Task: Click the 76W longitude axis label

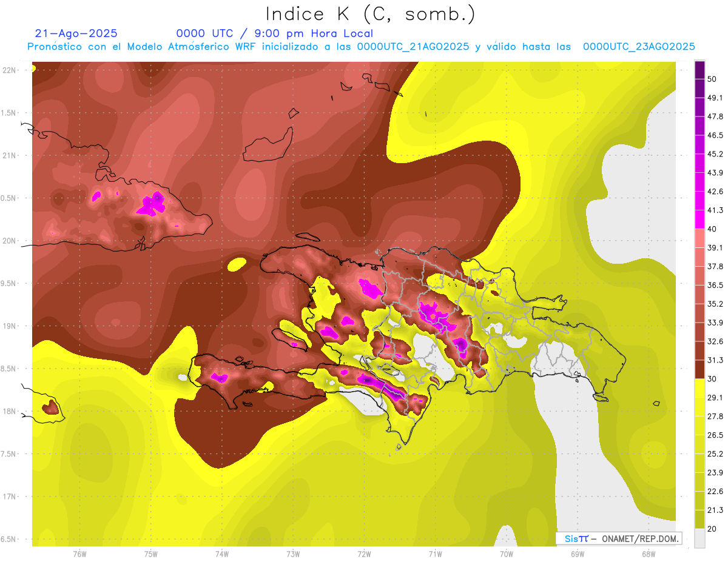Action: pyautogui.click(x=79, y=553)
